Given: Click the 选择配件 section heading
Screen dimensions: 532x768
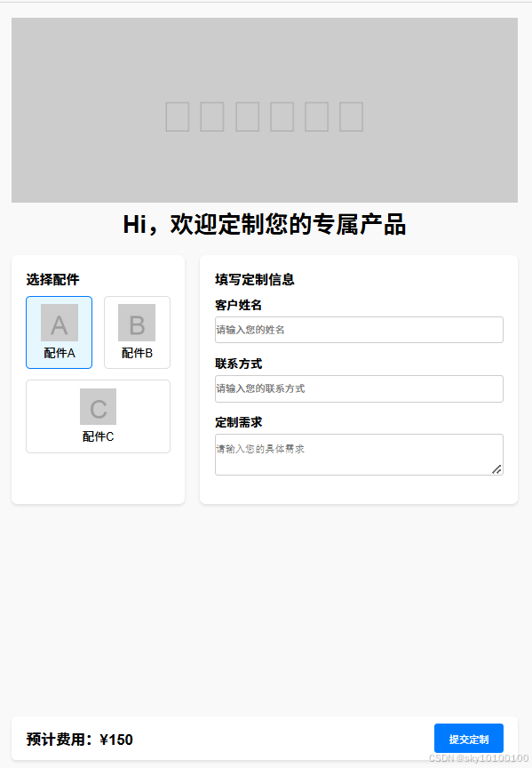Looking at the screenshot, I should tap(53, 279).
